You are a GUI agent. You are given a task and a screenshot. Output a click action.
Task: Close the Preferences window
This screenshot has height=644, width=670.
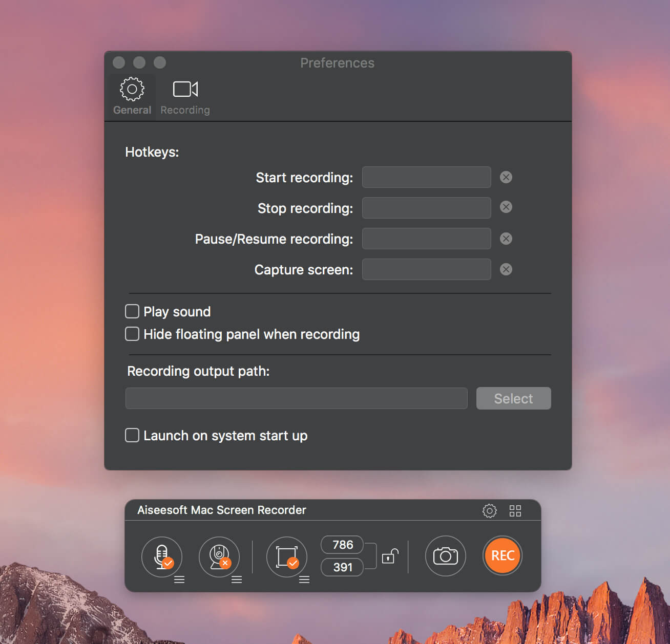(119, 62)
